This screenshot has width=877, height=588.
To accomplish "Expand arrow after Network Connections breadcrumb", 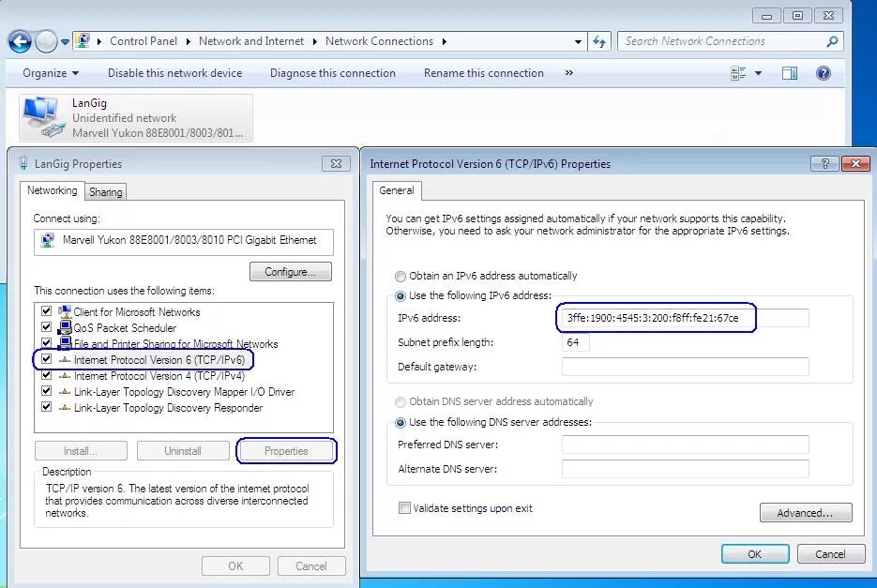I will click(444, 41).
